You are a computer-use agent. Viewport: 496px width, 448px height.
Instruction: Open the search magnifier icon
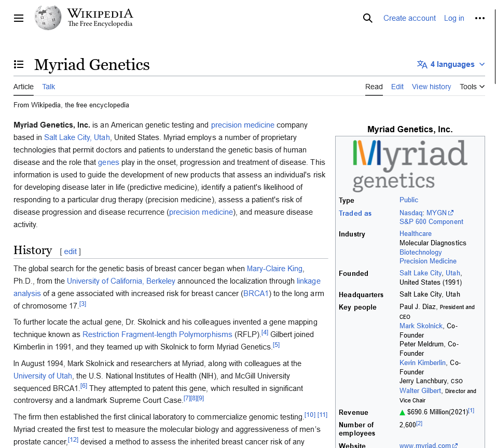(367, 18)
